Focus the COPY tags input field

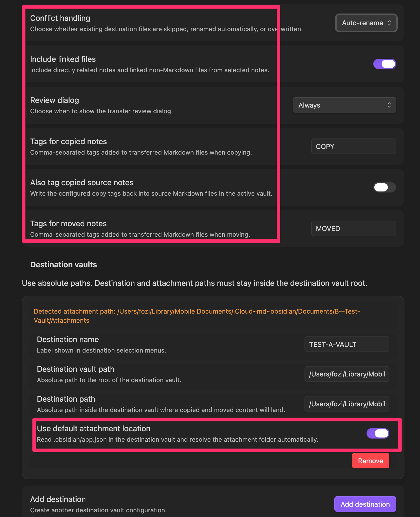(x=354, y=146)
